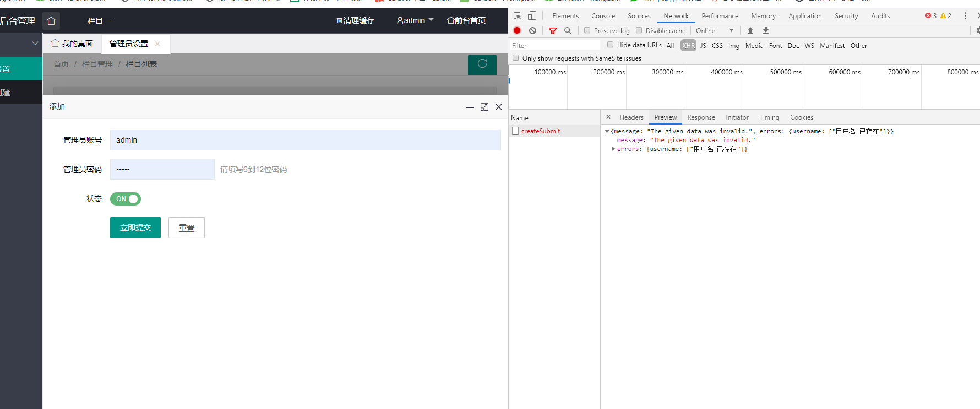Enable Disable cache checkbox
980x409 pixels.
pos(639,30)
